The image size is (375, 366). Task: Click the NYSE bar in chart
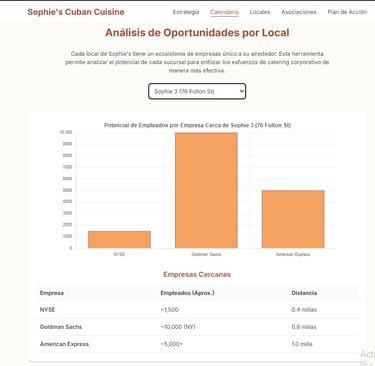(x=119, y=239)
